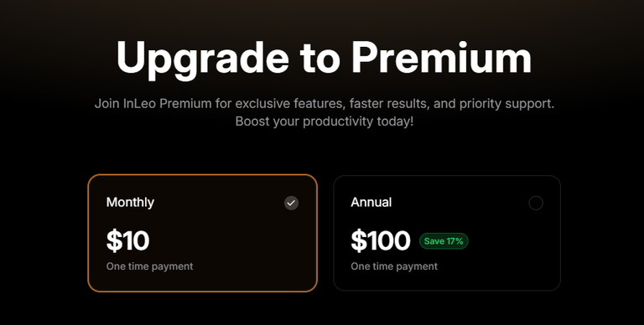Click the $100 price
644x325 pixels.
pos(381,241)
